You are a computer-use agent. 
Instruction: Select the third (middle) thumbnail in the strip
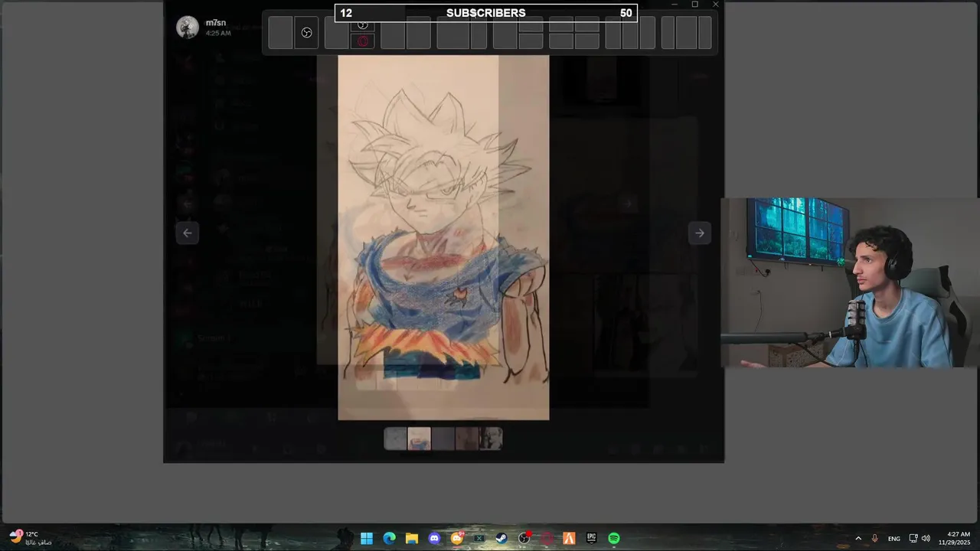(443, 439)
